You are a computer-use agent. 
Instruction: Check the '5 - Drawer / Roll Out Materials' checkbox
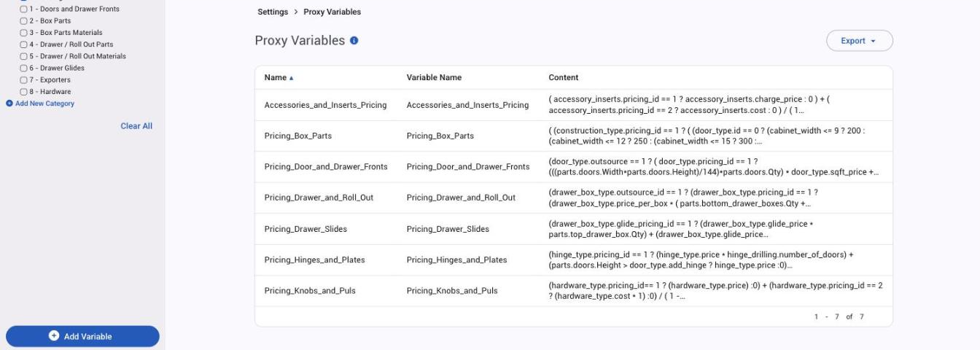24,56
